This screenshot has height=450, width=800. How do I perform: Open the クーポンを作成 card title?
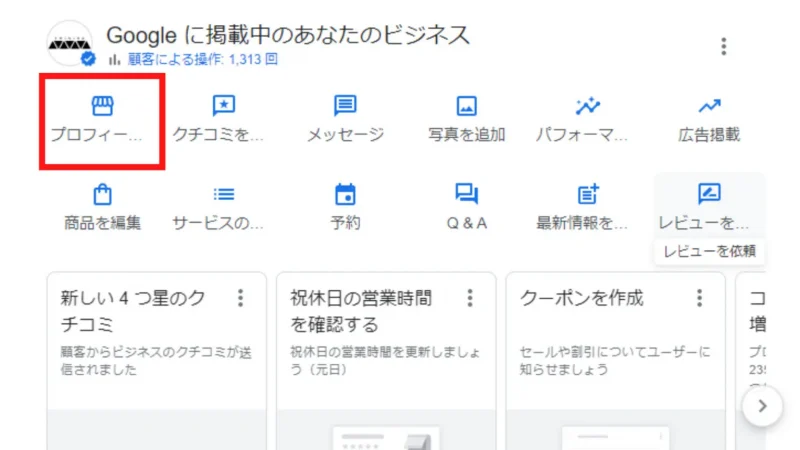[582, 298]
